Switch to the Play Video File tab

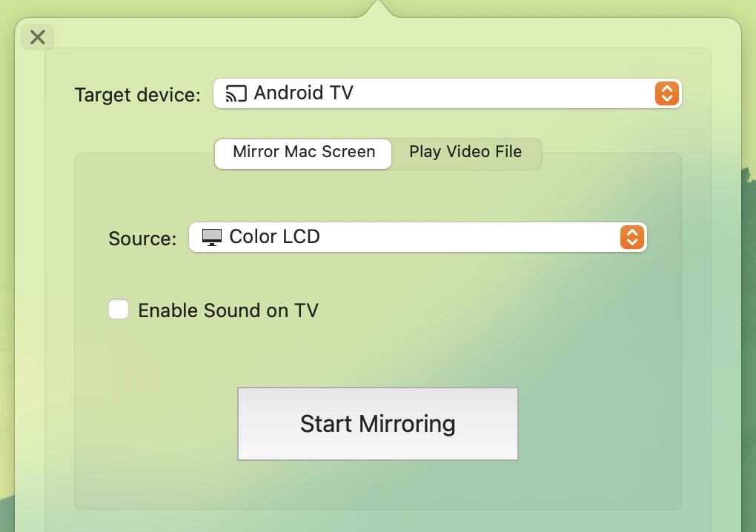click(465, 153)
